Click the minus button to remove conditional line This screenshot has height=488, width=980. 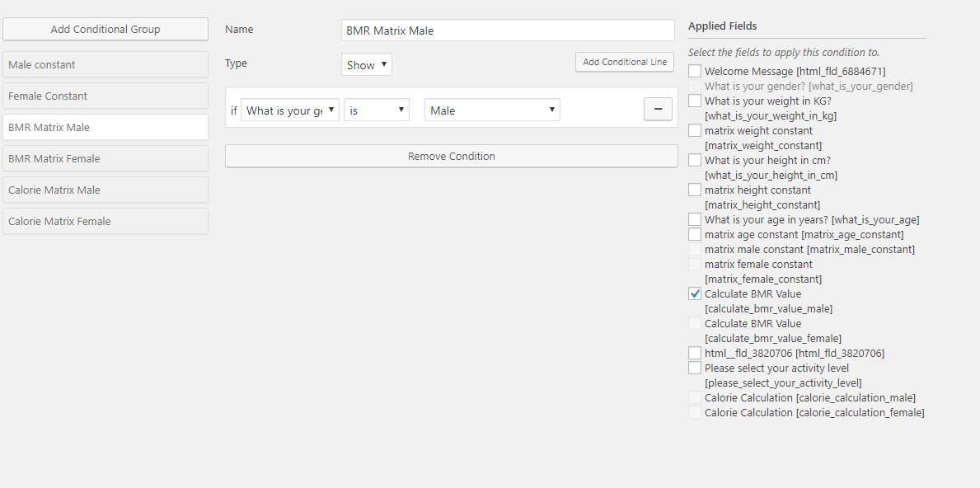pos(658,109)
